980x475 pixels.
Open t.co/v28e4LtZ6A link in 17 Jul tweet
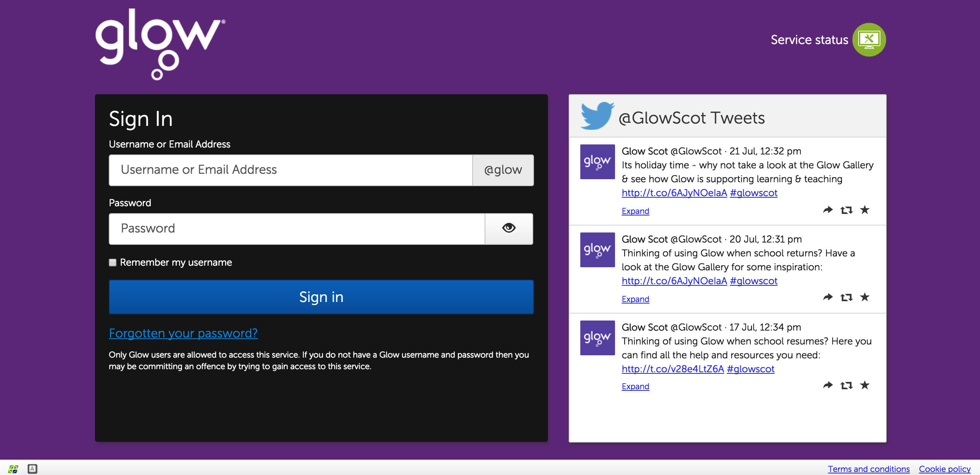click(673, 369)
